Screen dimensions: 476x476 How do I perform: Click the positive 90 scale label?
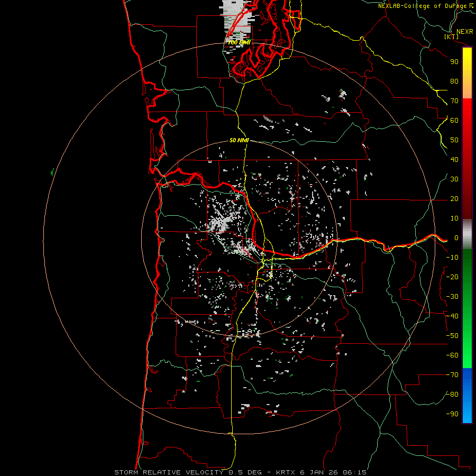coord(454,62)
